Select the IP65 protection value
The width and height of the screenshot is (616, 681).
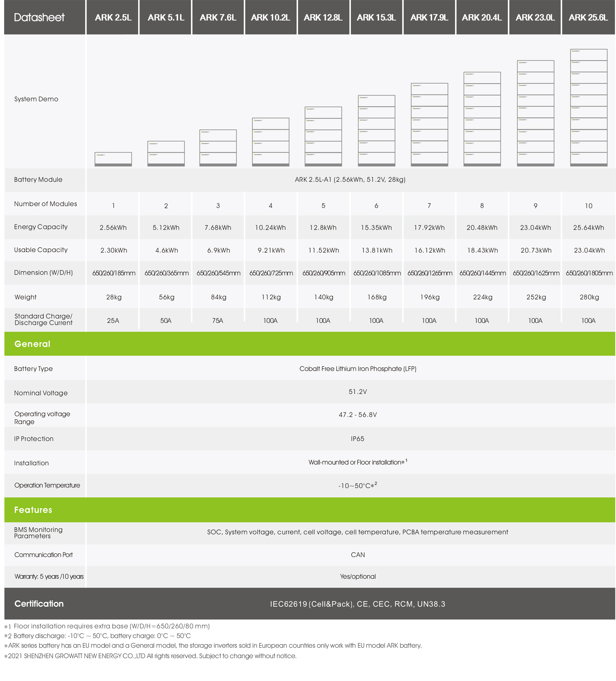point(357,439)
